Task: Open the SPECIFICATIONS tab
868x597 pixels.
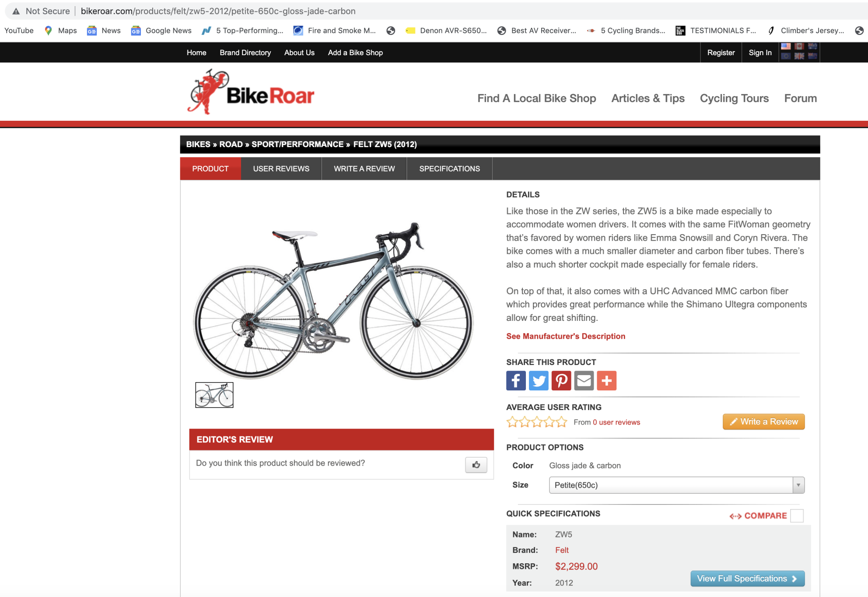Action: (449, 169)
